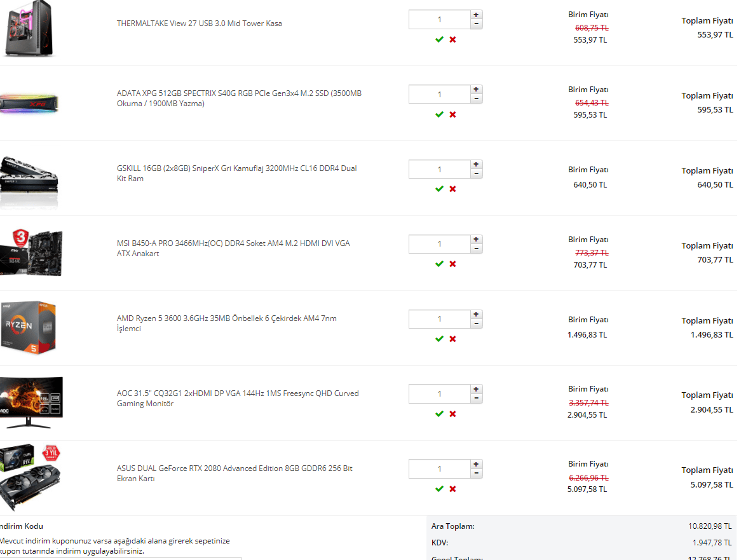Increase AMD Ryzen 5 quantity with plus button
This screenshot has width=741, height=560.
476,315
